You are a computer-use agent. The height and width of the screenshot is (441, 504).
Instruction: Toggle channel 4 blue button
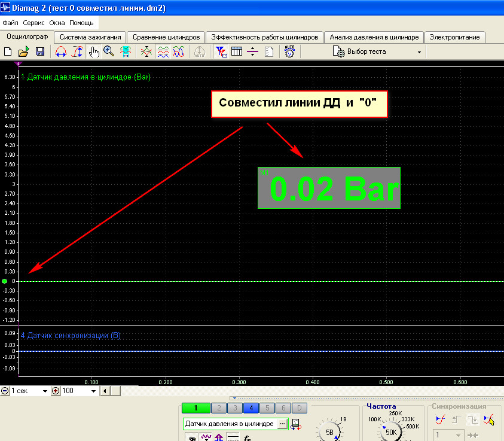(251, 408)
